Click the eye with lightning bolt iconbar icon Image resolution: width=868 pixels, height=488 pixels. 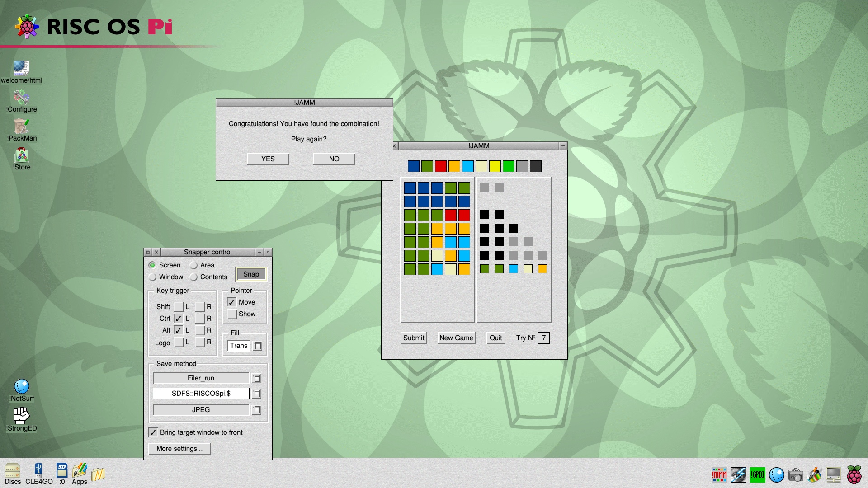739,474
